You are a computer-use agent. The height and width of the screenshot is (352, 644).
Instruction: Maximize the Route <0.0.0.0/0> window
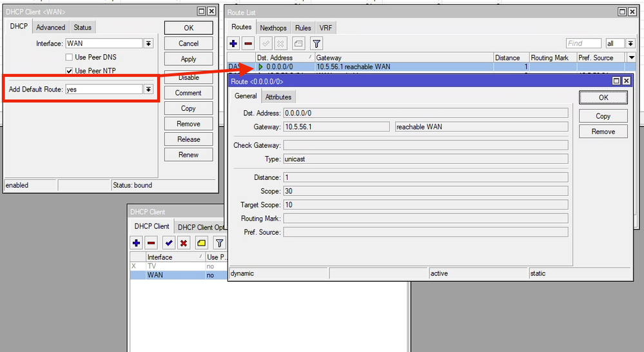coord(616,81)
